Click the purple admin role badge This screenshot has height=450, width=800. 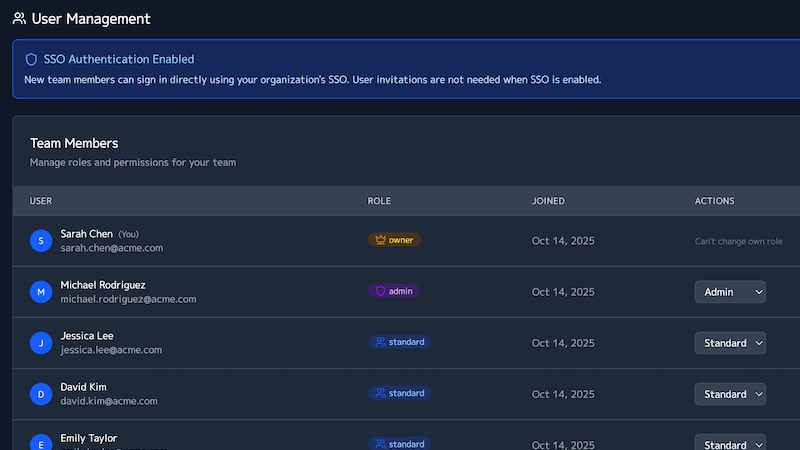click(x=394, y=291)
